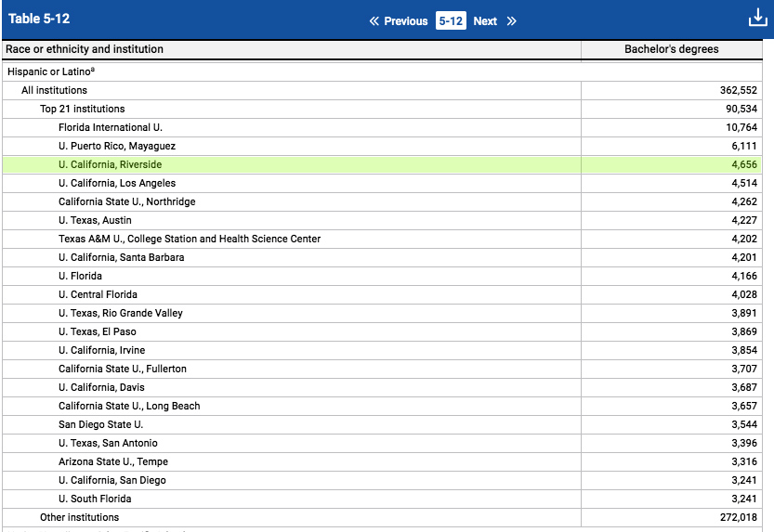Select the current table 5-12 page indicator
This screenshot has height=532, width=774.
(451, 21)
